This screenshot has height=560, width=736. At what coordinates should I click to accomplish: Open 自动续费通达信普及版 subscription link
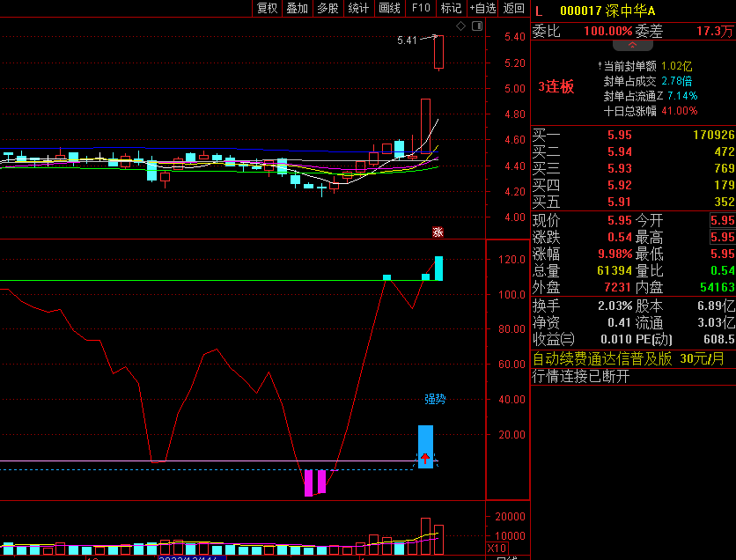[x=629, y=359]
